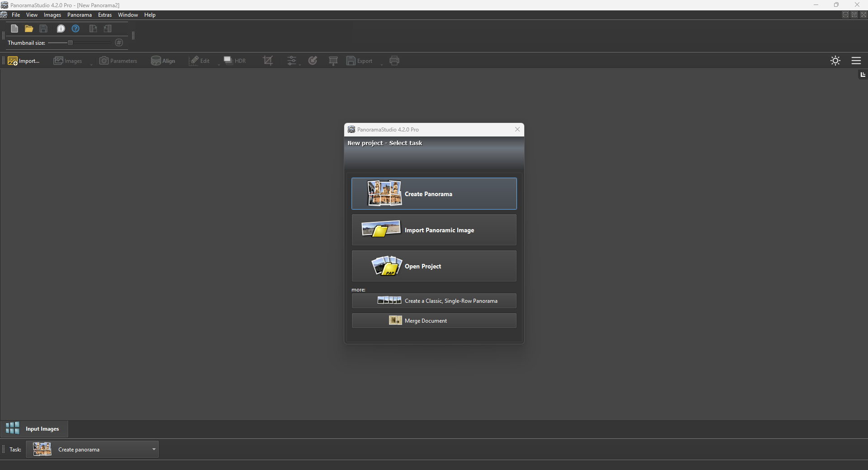The image size is (868, 470).
Task: Close the New project dialog
Action: 517,129
